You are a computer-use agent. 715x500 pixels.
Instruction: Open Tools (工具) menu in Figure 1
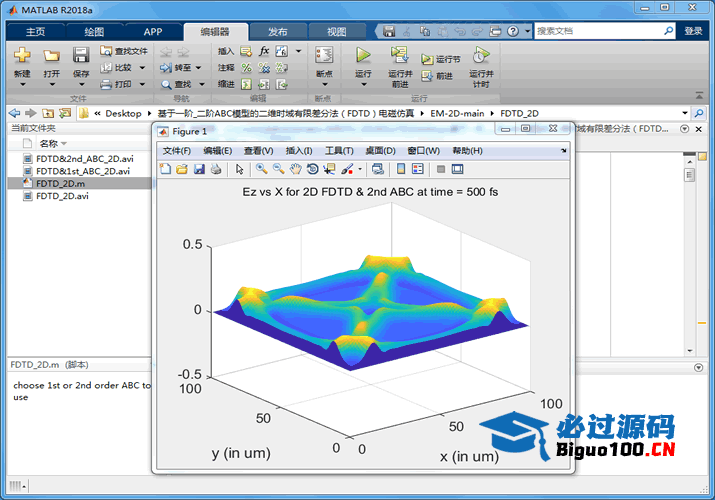[339, 151]
